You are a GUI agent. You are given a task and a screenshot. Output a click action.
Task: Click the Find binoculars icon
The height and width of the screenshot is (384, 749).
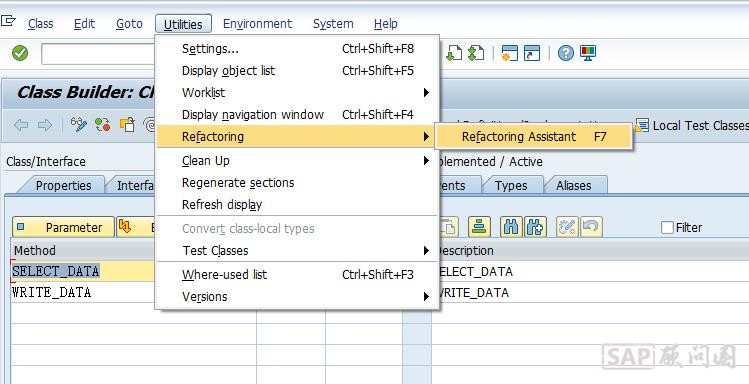click(x=511, y=227)
